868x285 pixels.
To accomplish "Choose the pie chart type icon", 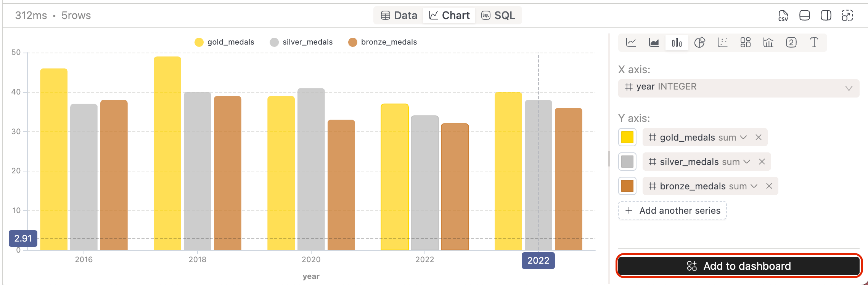I will pyautogui.click(x=699, y=42).
